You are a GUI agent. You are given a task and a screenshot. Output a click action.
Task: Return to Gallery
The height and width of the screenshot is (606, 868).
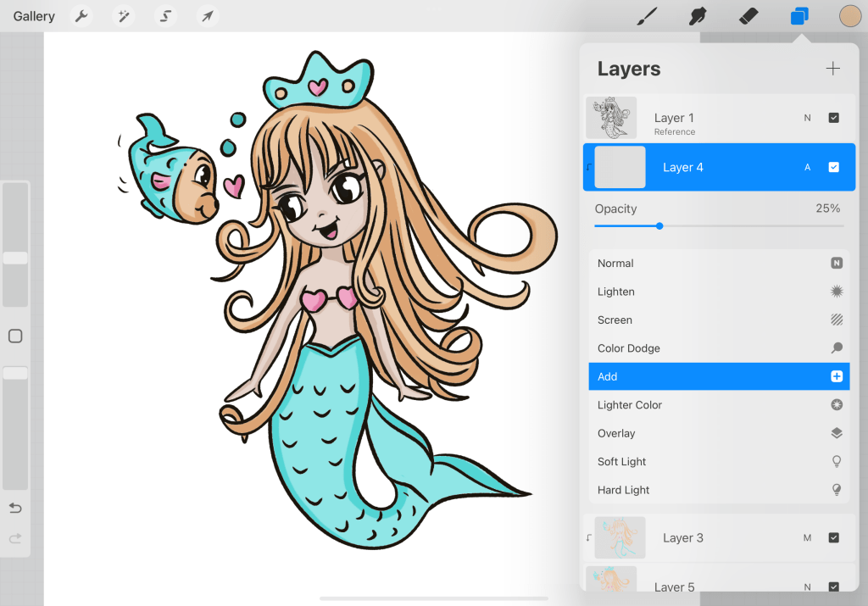click(34, 16)
